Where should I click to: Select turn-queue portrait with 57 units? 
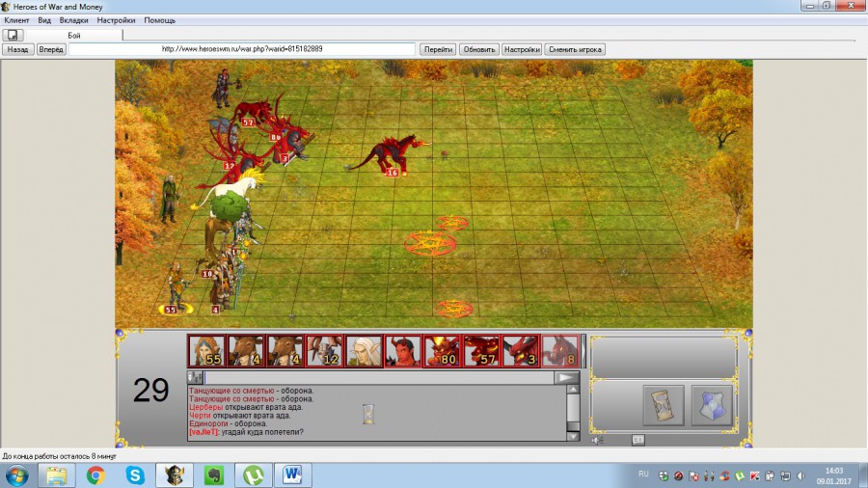click(x=481, y=351)
